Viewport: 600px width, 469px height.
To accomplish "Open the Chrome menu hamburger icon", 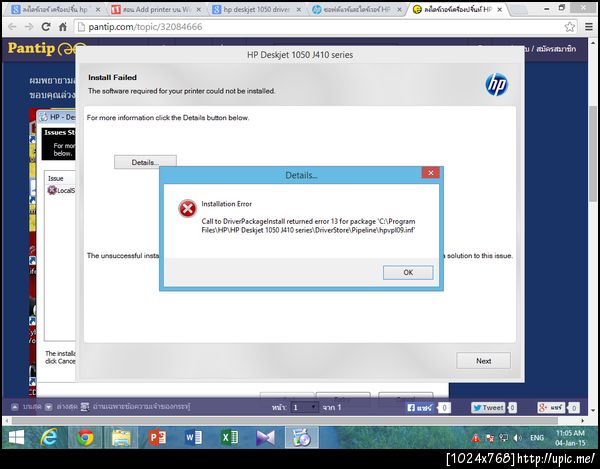I will pos(589,26).
